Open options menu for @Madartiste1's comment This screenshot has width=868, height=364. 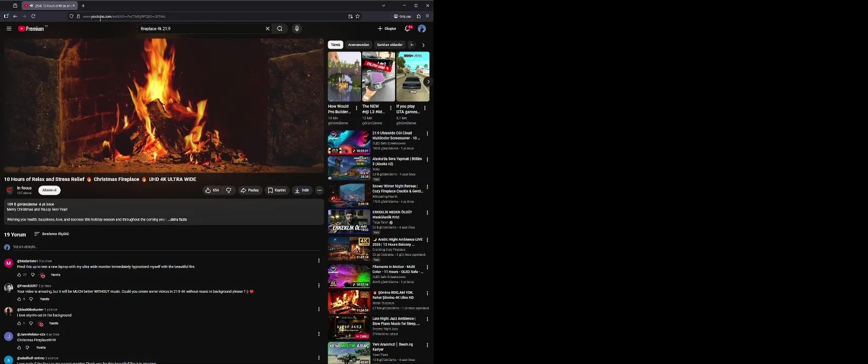click(x=319, y=261)
